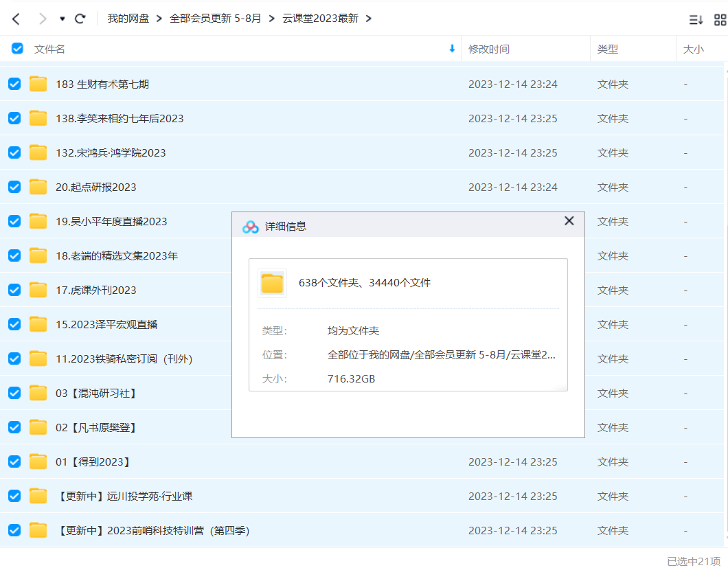Expand chevron after 云课堂2023最新 breadcrumb

click(x=369, y=19)
